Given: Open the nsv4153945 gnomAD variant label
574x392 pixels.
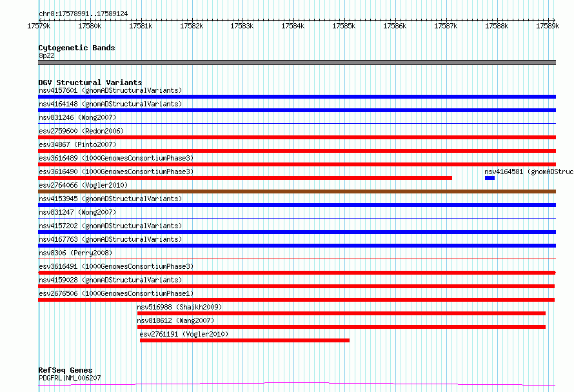Looking at the screenshot, I should click(110, 199).
